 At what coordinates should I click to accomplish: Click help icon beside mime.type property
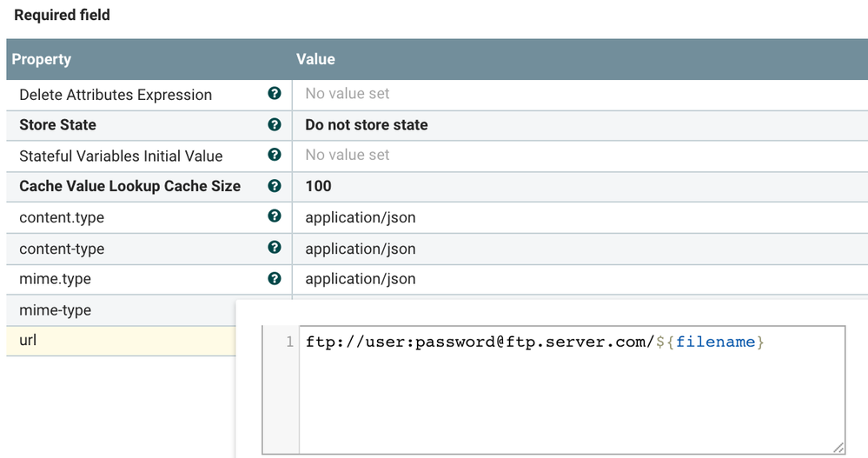(x=275, y=279)
